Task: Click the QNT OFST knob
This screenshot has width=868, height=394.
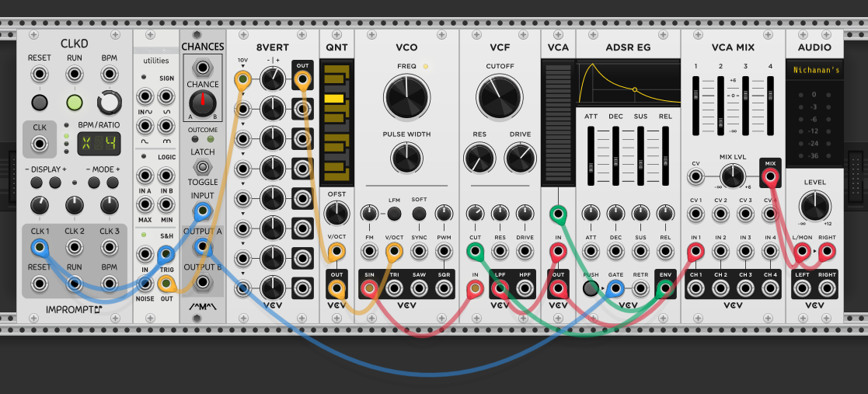Action: (336, 213)
